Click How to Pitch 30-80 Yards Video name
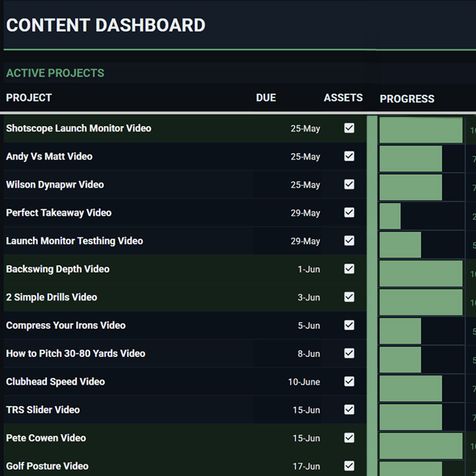The image size is (476, 476). click(x=76, y=353)
